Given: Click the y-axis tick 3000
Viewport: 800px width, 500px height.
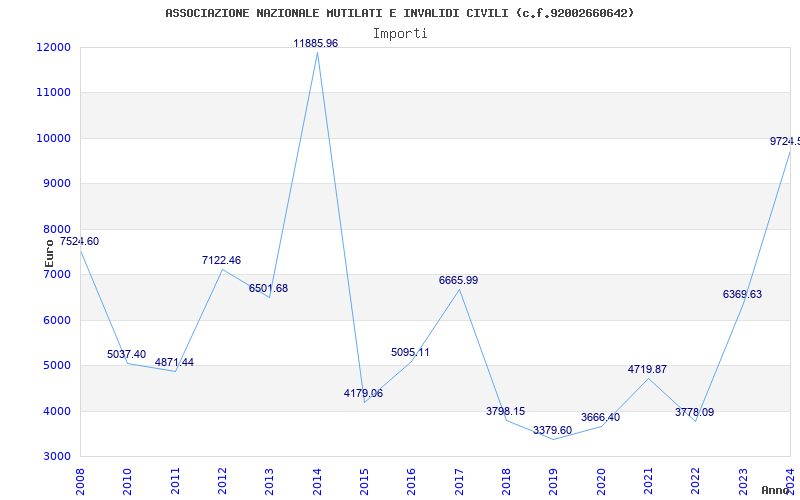Looking at the screenshot, I should 56,456.
